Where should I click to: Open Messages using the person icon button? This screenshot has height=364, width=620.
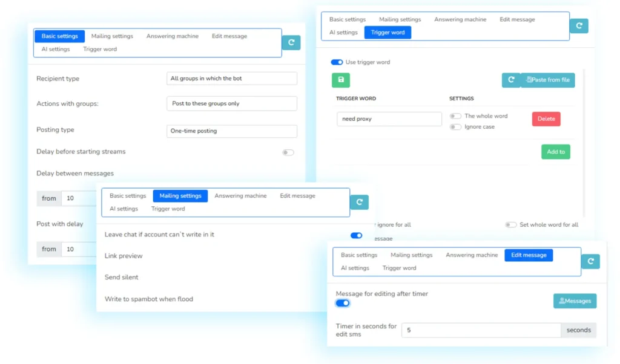pos(574,301)
